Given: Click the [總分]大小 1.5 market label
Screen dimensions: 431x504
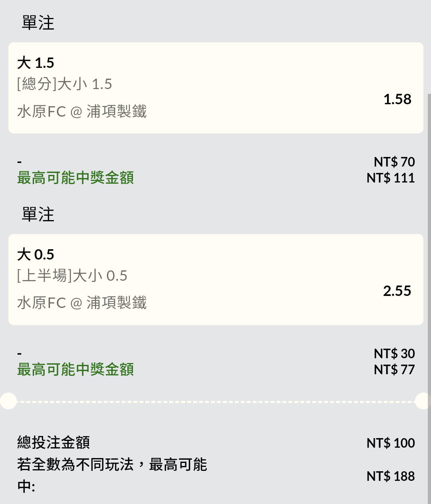Looking at the screenshot, I should (x=65, y=84).
